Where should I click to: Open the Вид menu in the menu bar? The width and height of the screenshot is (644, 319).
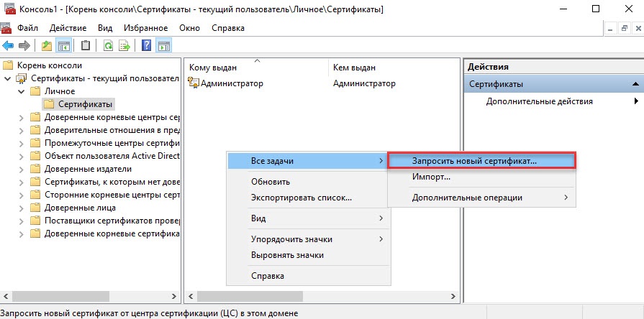point(105,28)
